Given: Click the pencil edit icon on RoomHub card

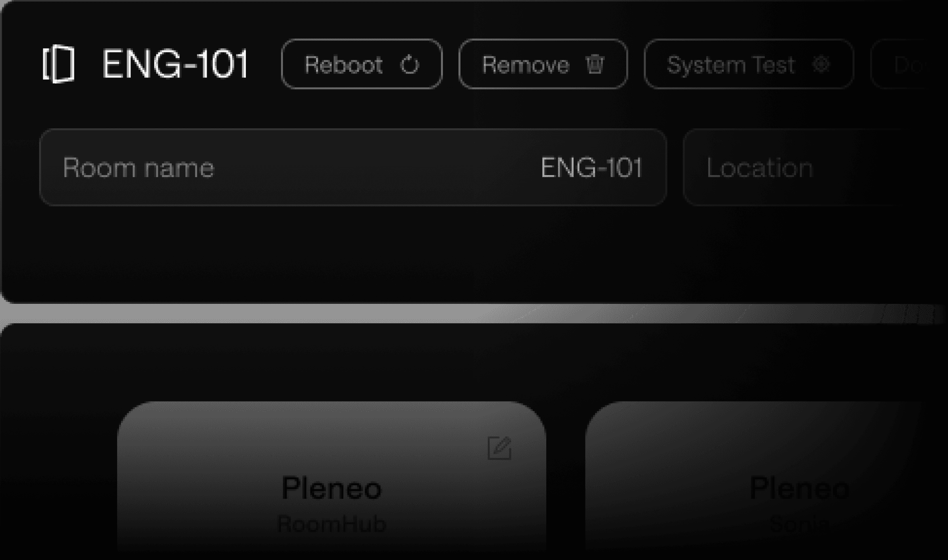Looking at the screenshot, I should [500, 447].
